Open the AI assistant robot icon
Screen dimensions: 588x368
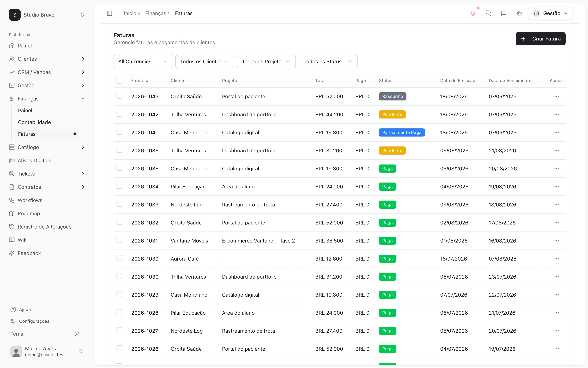point(519,13)
